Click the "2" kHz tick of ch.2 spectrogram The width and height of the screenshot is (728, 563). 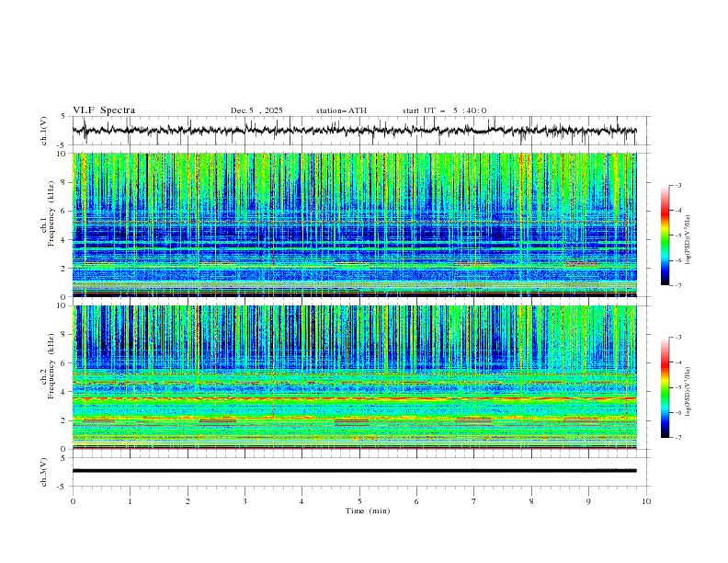[65, 420]
